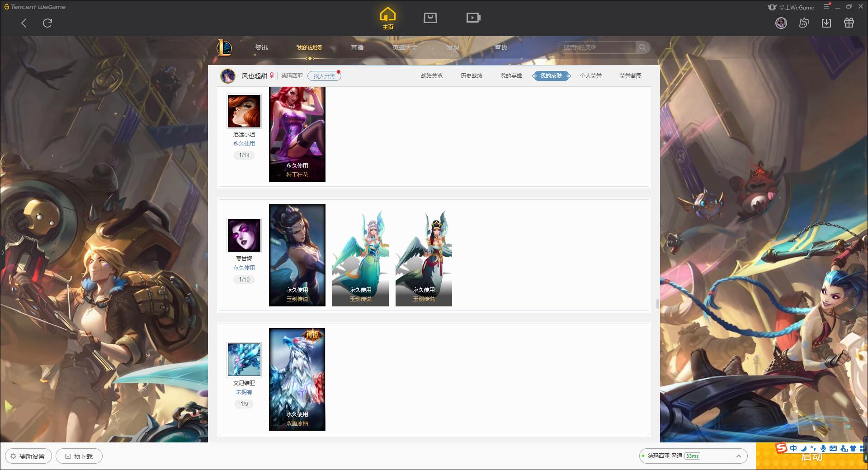Image resolution: width=868 pixels, height=470 pixels.
Task: Open the 个人荣誉 sub-tab
Action: 591,76
